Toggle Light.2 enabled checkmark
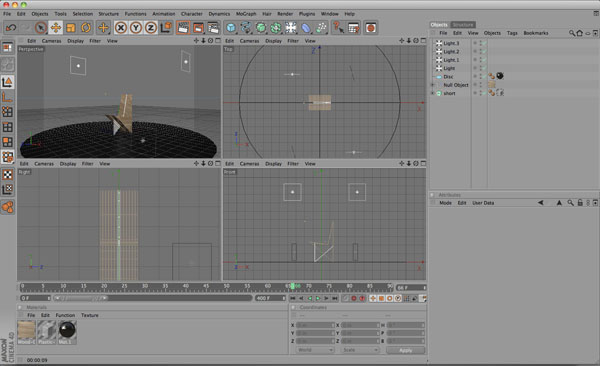This screenshot has width=600, height=366. coord(484,52)
